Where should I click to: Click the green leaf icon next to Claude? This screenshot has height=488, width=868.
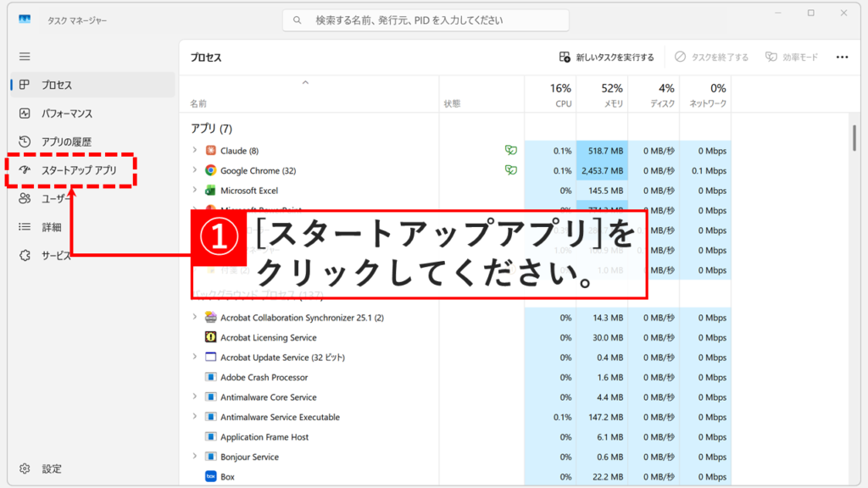512,149
